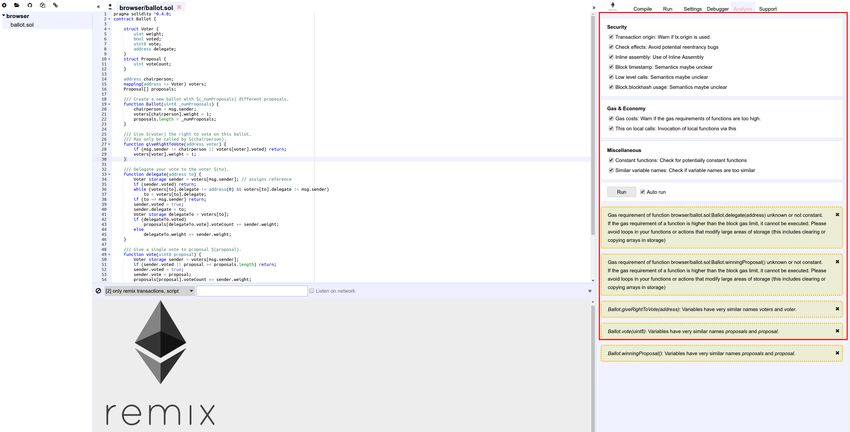The width and height of the screenshot is (850, 432).
Task: Open the Support tab
Action: pyautogui.click(x=768, y=9)
